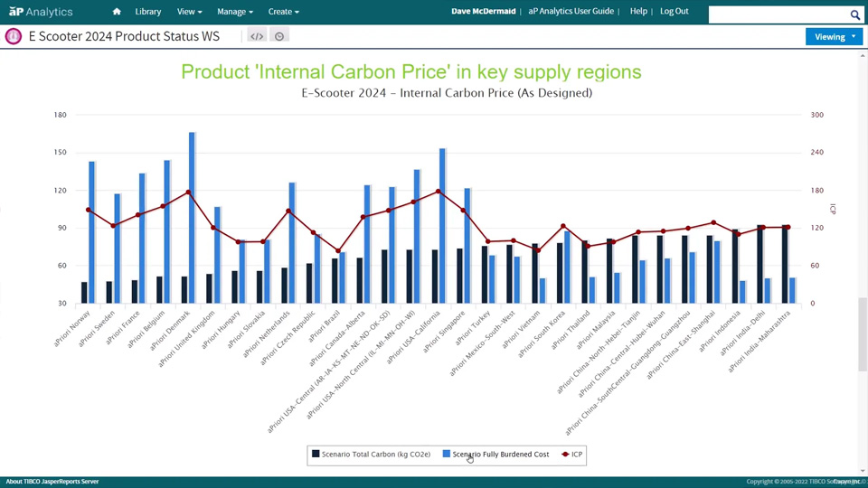The width and height of the screenshot is (868, 488).
Task: Click the schedule clock icon
Action: 279,36
